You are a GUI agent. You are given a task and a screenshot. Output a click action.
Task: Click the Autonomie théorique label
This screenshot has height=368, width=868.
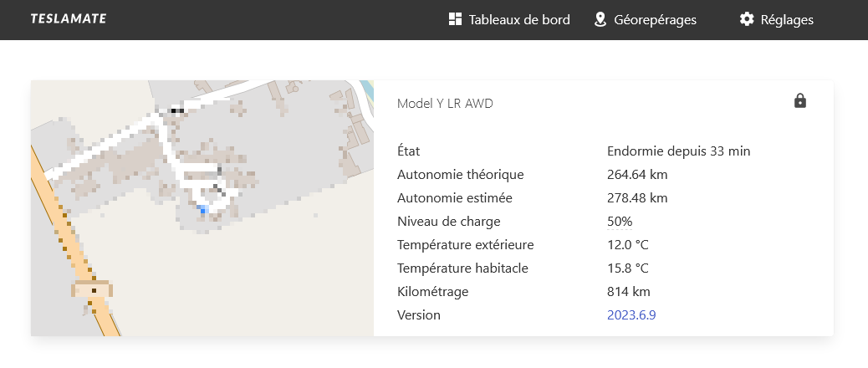click(x=461, y=175)
